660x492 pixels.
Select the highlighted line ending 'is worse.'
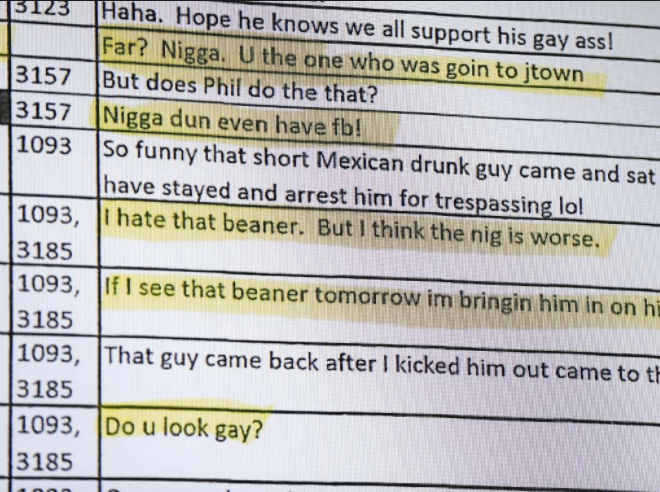[x=352, y=229]
